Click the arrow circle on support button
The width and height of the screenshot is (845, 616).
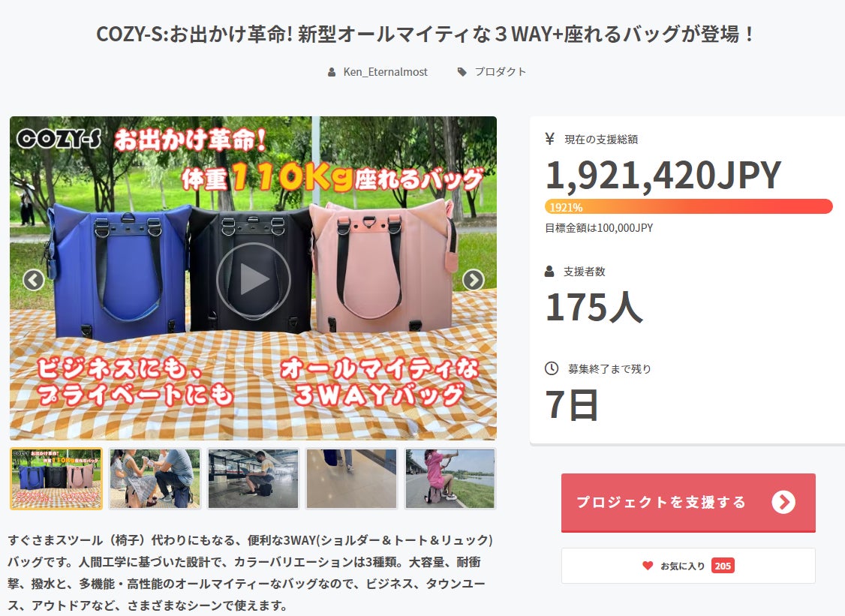tap(783, 502)
